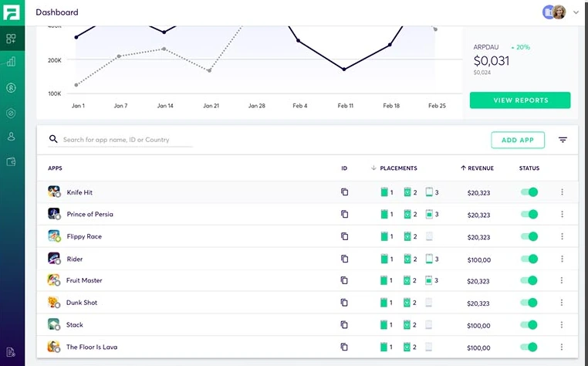Open more options for Stack row
Image resolution: width=588 pixels, height=366 pixels.
[x=561, y=324]
